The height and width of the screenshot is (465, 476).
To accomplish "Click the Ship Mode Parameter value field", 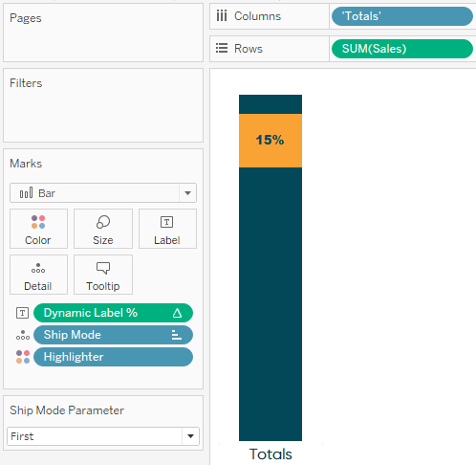I will [x=95, y=436].
